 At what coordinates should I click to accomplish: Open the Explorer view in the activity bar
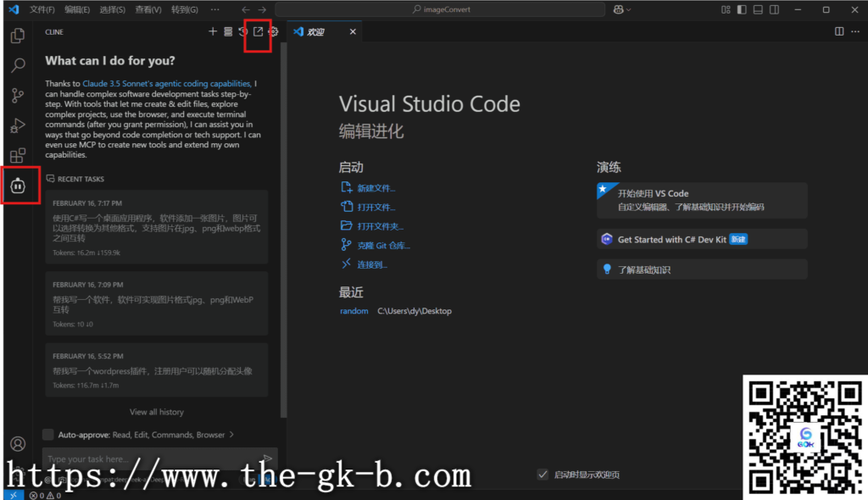(18, 36)
